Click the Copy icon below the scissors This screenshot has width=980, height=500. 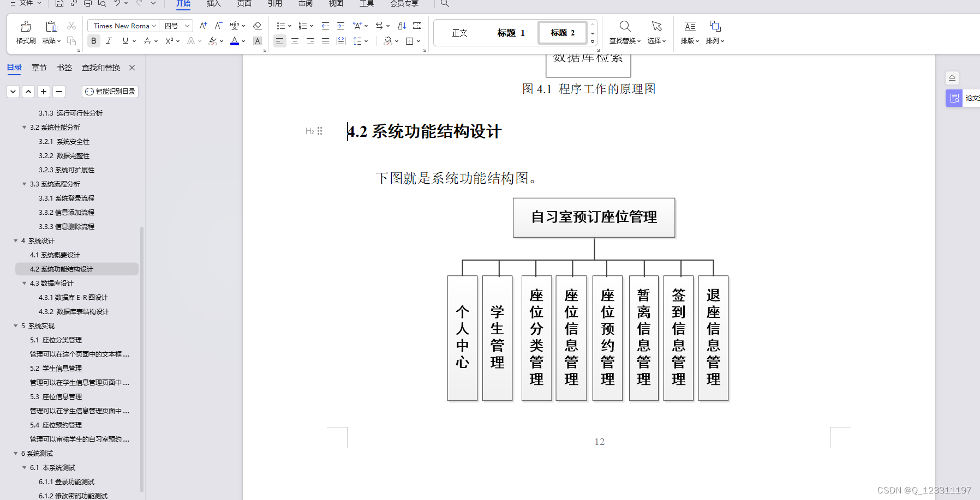click(71, 41)
